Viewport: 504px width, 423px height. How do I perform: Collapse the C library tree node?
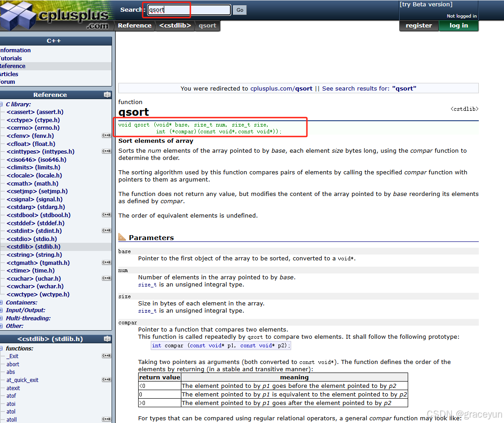(x=1, y=104)
